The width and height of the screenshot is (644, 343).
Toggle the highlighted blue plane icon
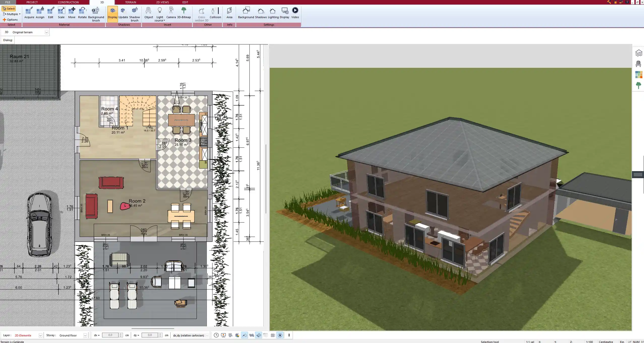(x=259, y=335)
